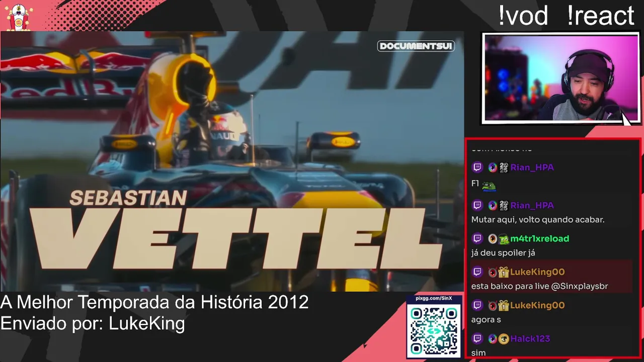Click the 'F1' chat message text
644x362 pixels.
(x=475, y=184)
